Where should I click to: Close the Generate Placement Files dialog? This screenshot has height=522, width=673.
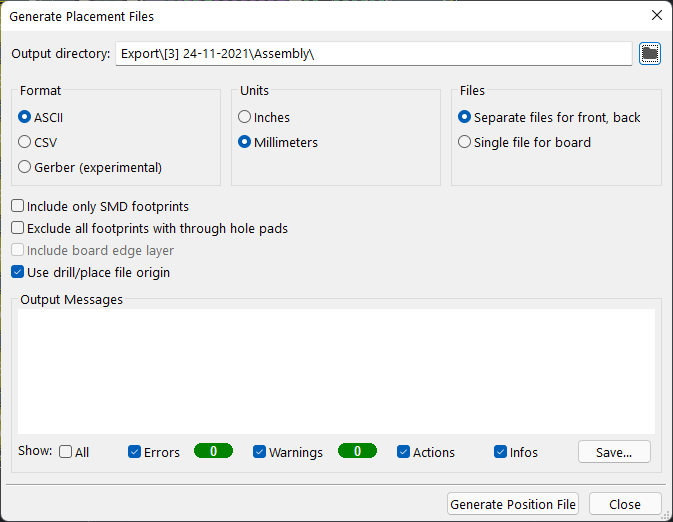(x=656, y=15)
